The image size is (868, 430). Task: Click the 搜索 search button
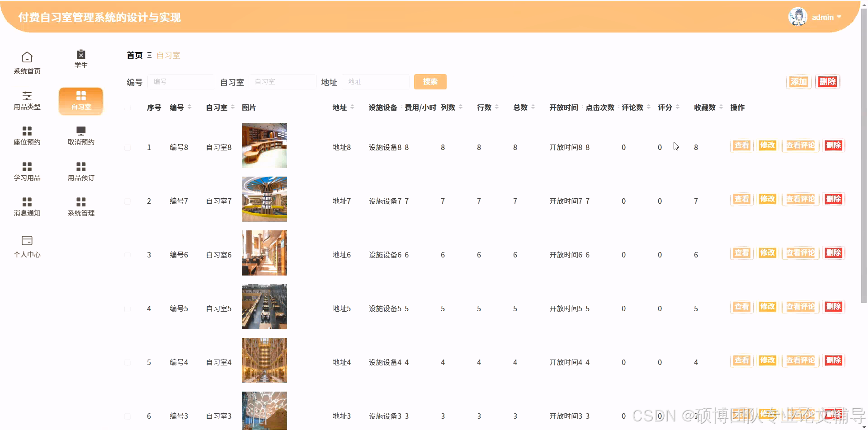[x=430, y=82]
